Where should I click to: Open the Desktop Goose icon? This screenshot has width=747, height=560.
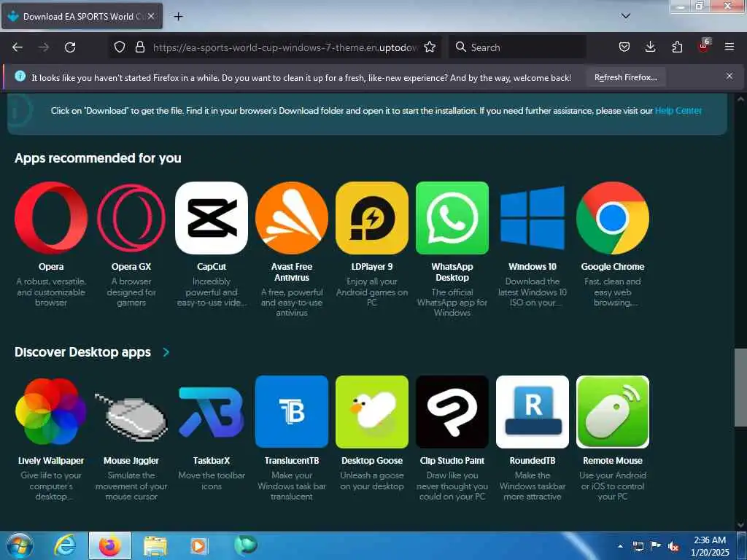[372, 411]
